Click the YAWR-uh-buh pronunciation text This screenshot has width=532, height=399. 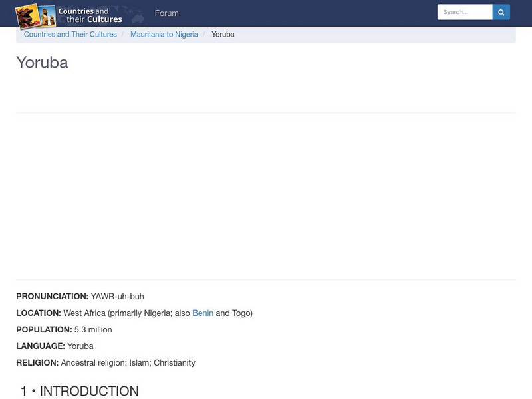coord(118,296)
